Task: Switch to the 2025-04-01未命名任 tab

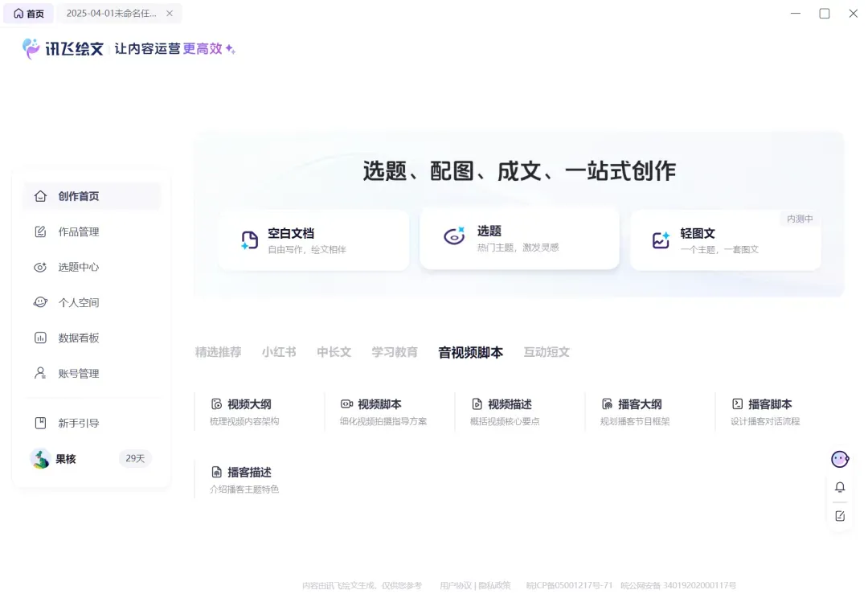Action: tap(119, 14)
